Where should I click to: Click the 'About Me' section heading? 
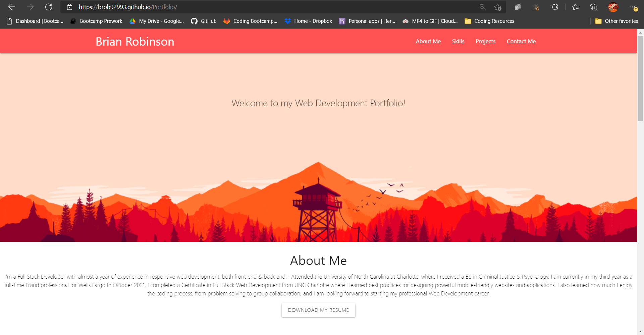click(318, 261)
